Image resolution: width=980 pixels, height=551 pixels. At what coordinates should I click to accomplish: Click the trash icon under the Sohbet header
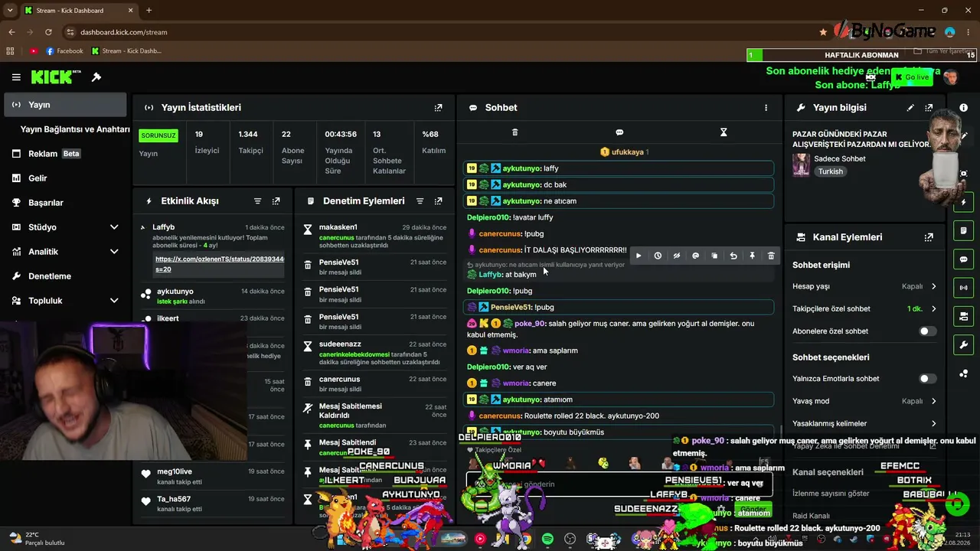tap(514, 132)
